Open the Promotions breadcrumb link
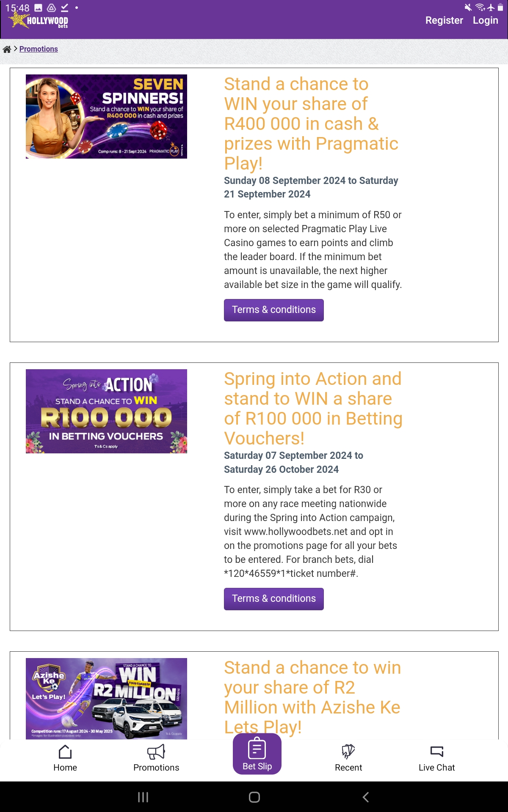This screenshot has height=812, width=508. [39, 49]
